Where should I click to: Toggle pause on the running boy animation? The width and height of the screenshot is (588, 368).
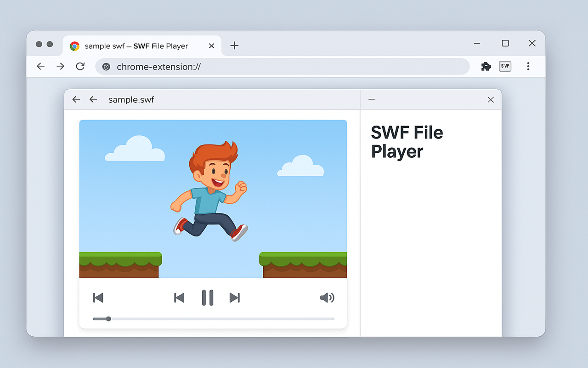(207, 298)
